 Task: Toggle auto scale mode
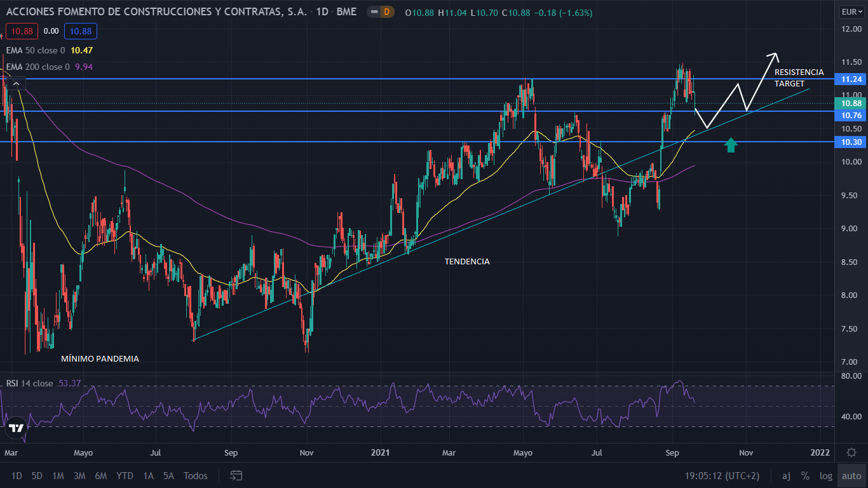[851, 475]
